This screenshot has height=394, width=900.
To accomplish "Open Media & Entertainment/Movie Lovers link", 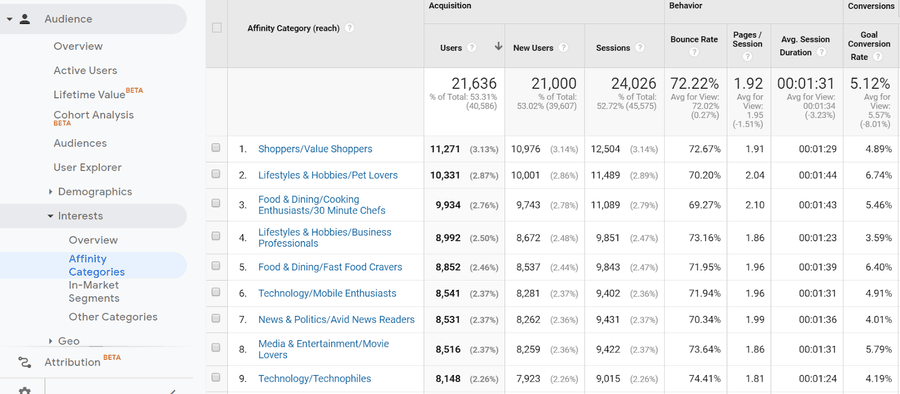I will (324, 349).
